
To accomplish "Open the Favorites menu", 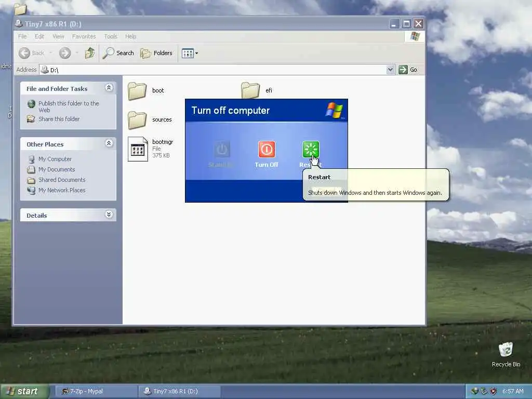I will 84,36.
